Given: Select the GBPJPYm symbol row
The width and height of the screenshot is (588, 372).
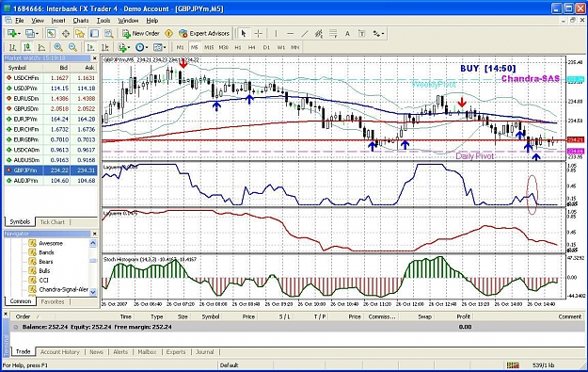Looking at the screenshot, I should point(51,170).
